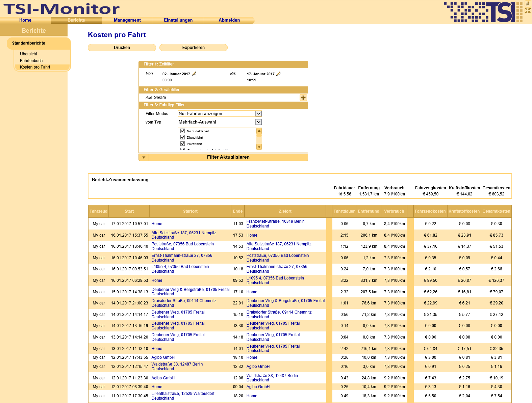
Task: Click the '02. Januar 2017' start date text
Action: [176, 74]
